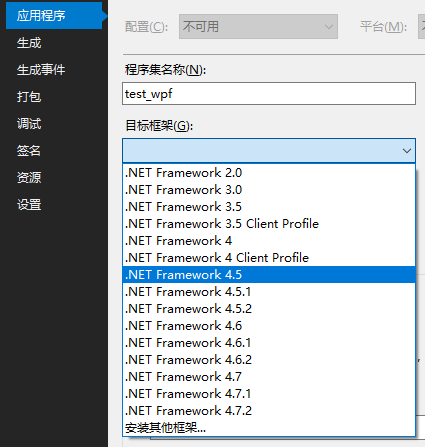Pick the plain .NET Framework 4 entry
This screenshot has width=425, height=447.
point(269,241)
